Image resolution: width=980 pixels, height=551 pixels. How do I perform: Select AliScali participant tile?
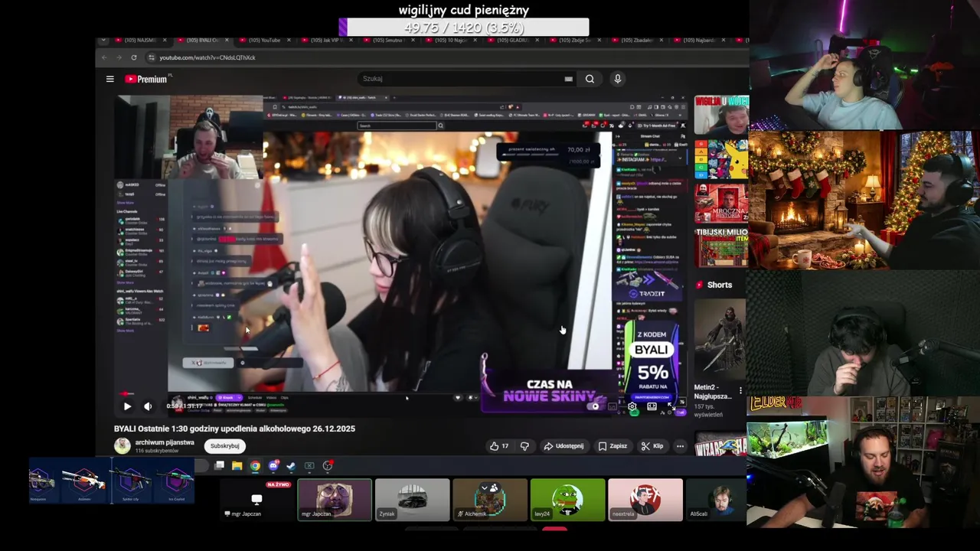pos(717,500)
